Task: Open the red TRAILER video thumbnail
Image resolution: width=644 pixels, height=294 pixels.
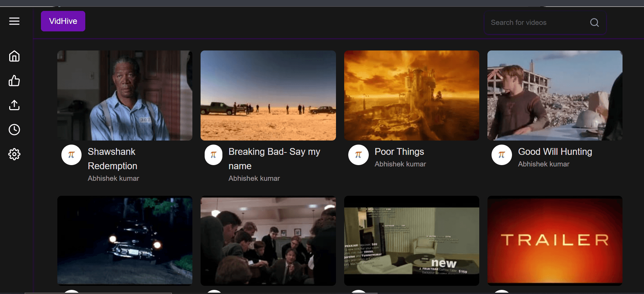Action: coord(555,240)
